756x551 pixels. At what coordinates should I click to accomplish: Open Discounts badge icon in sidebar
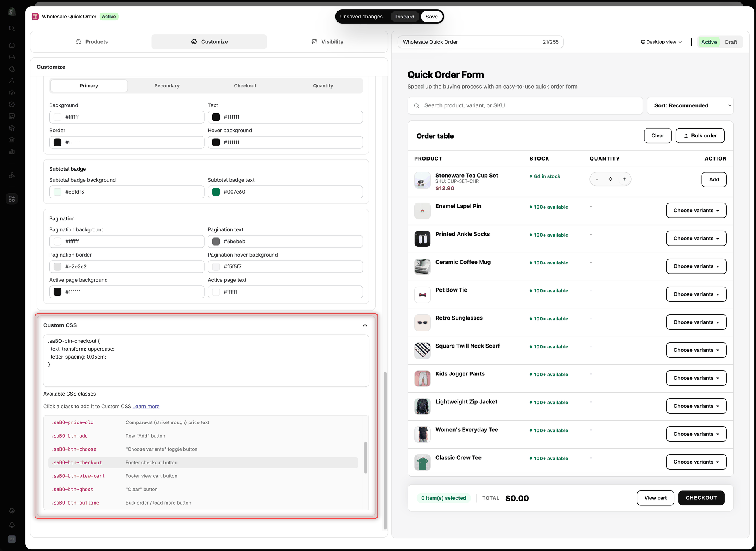12,104
